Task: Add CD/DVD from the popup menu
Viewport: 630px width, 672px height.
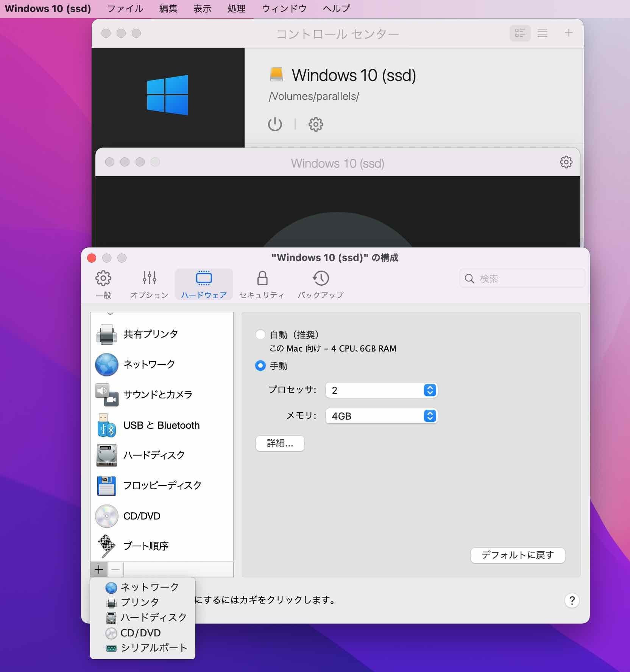Action: (x=143, y=633)
